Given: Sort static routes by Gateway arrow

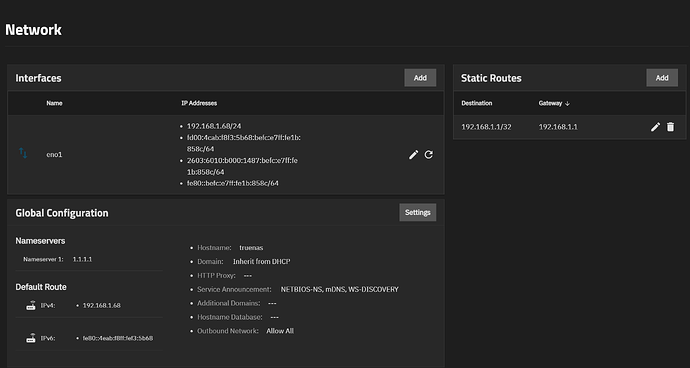Looking at the screenshot, I should coord(567,103).
